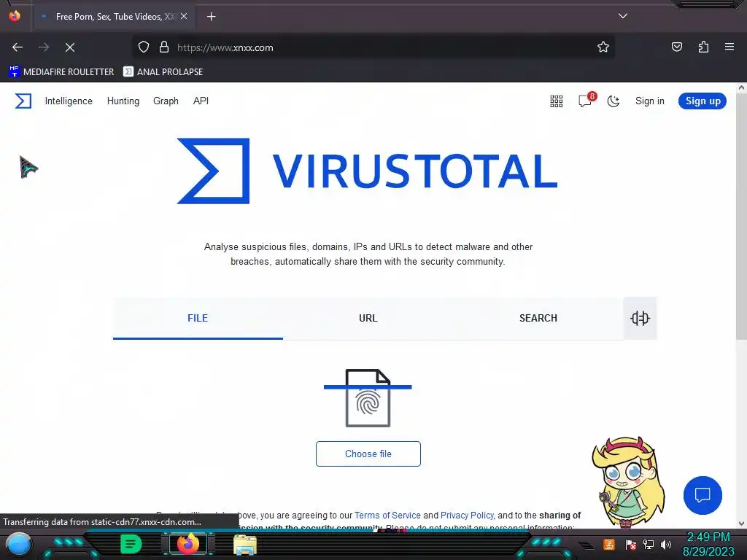The width and height of the screenshot is (747, 560).
Task: Open Firefox hamburger application menu
Action: (729, 47)
